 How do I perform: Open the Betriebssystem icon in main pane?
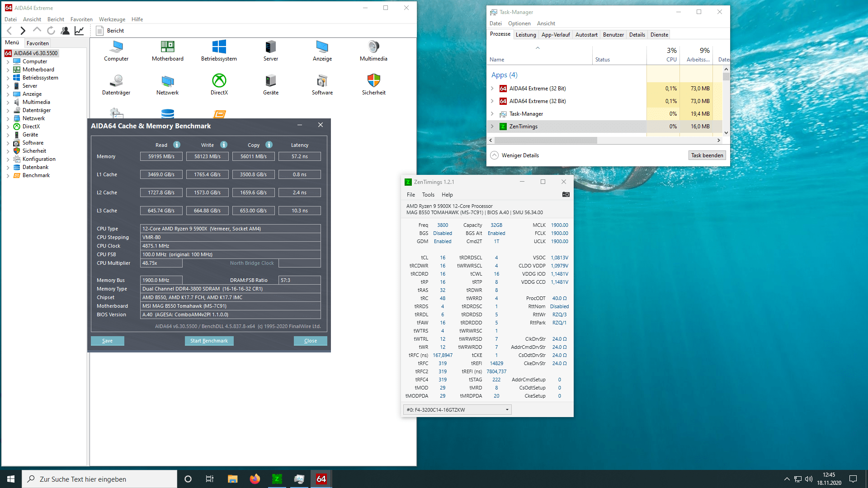tap(219, 51)
